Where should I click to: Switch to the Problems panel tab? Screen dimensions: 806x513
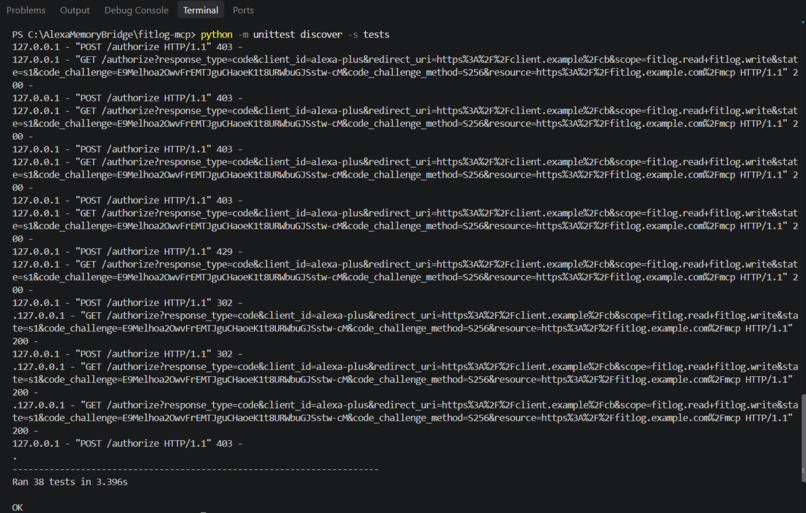[26, 10]
